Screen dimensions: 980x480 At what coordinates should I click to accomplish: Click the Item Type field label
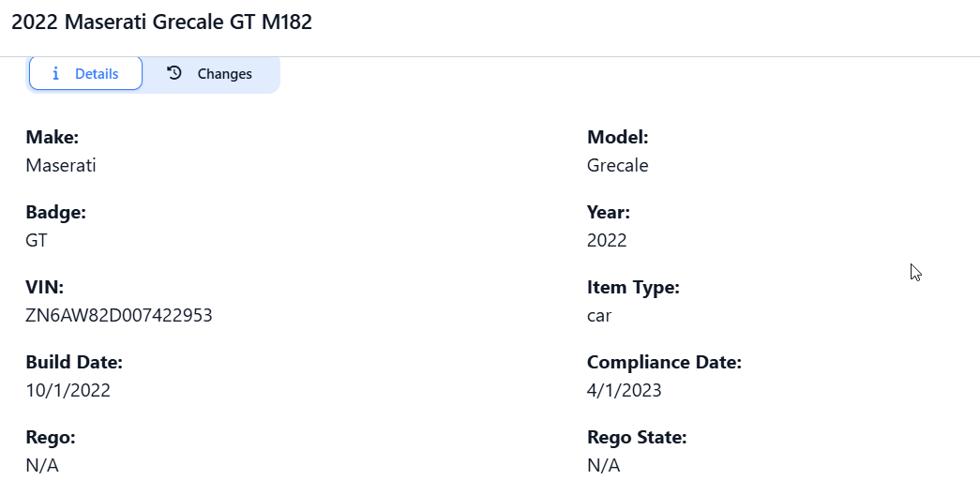pyautogui.click(x=633, y=287)
